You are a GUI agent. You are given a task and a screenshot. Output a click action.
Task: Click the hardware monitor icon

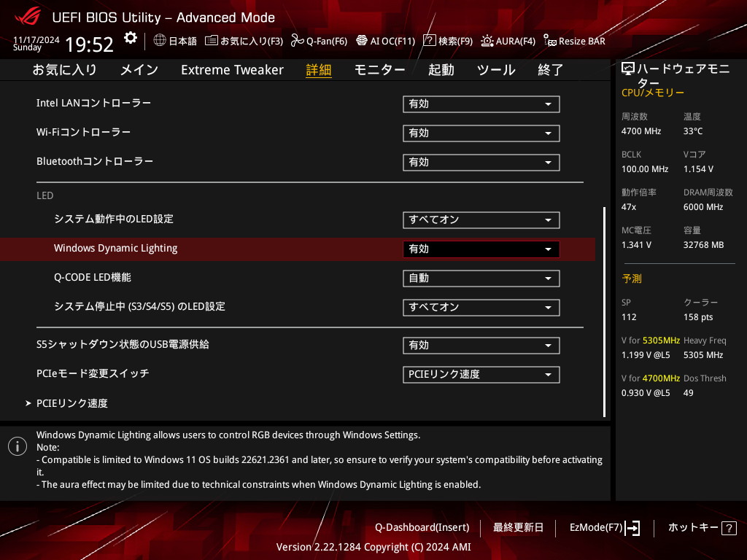628,69
